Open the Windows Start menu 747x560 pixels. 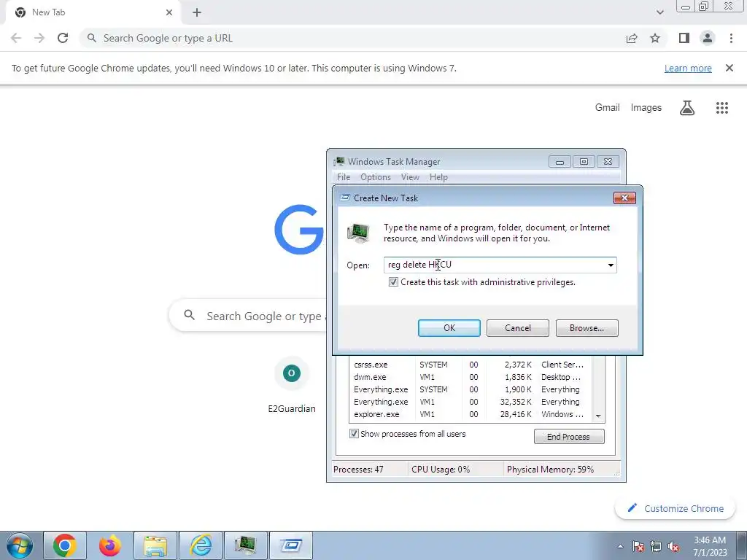click(x=20, y=545)
